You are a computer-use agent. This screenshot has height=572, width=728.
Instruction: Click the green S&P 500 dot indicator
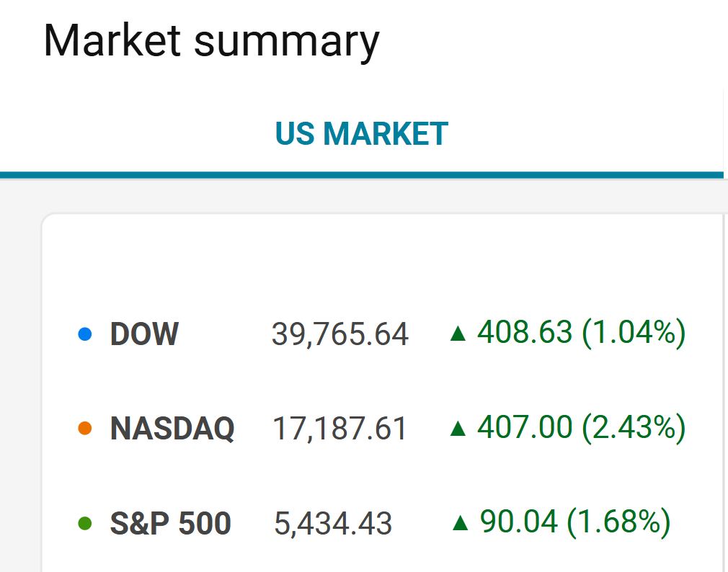tap(85, 523)
